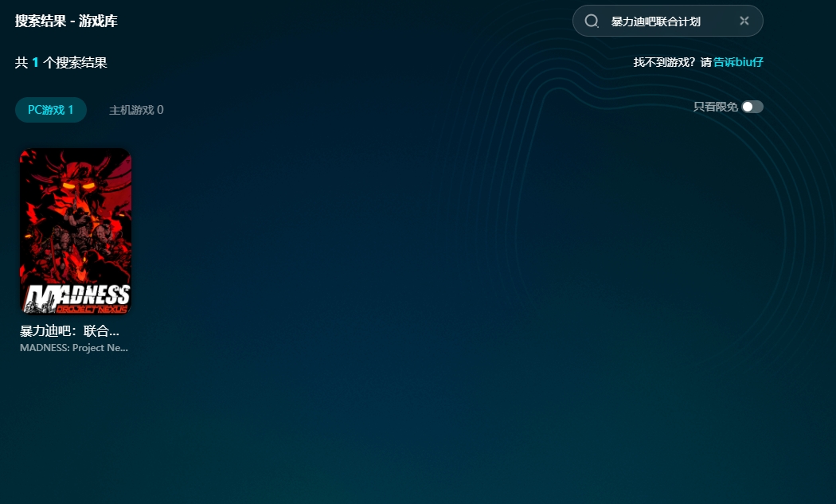This screenshot has width=836, height=504.
Task: Clear the search box with the X icon
Action: tap(744, 21)
